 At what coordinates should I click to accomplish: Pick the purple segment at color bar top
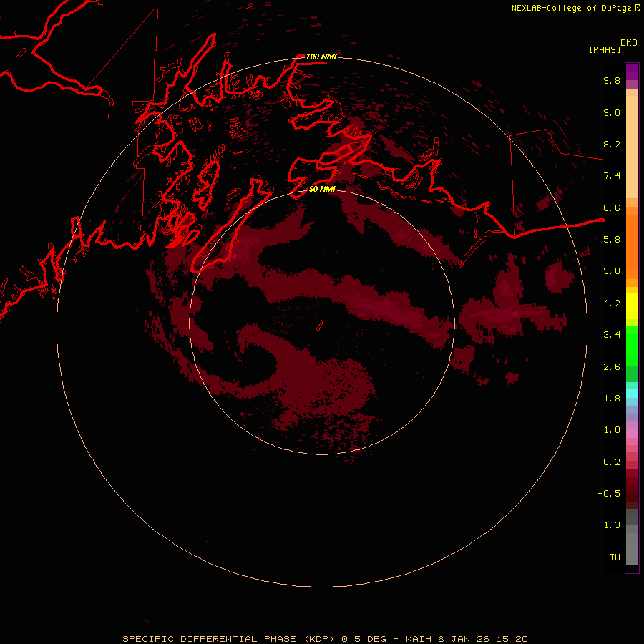tap(632, 72)
